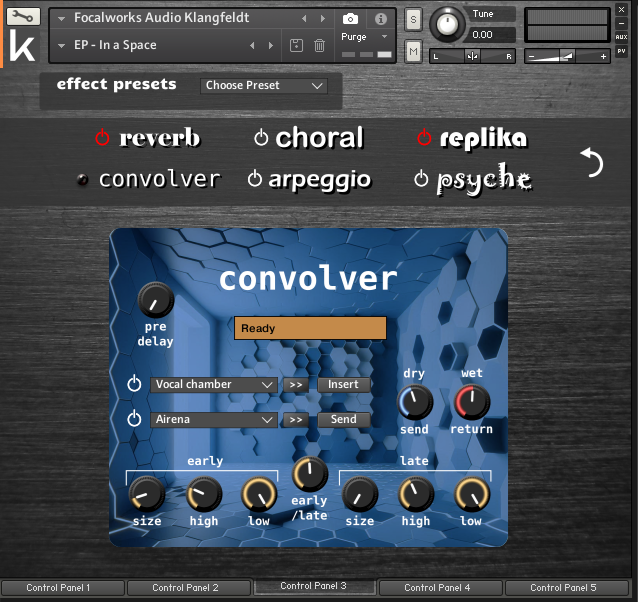Viewport: 638px width, 602px height.
Task: Open the Purge dropdown menu
Action: click(x=364, y=37)
